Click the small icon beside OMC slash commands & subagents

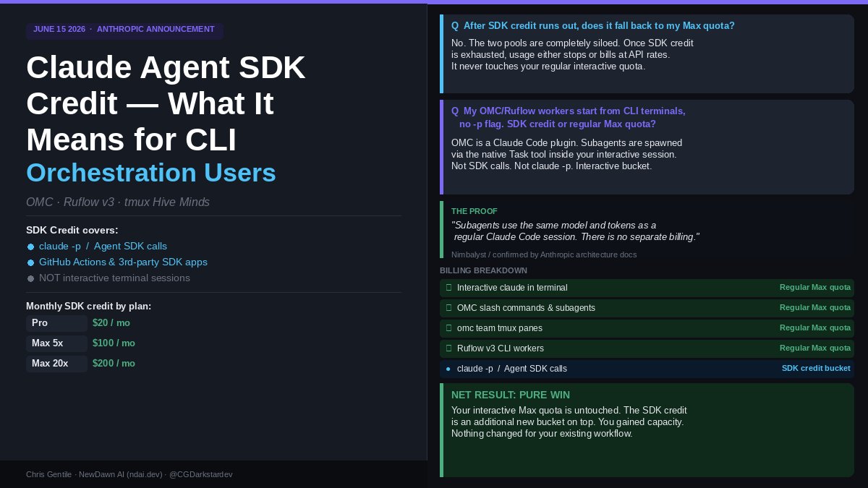(x=448, y=308)
